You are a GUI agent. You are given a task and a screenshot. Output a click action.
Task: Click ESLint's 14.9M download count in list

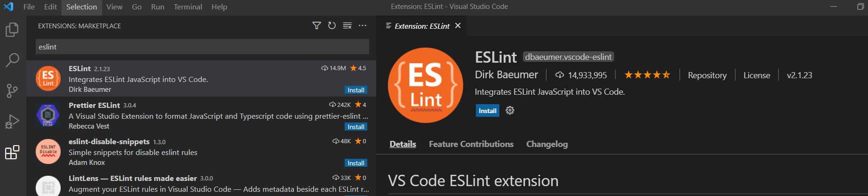click(x=333, y=68)
